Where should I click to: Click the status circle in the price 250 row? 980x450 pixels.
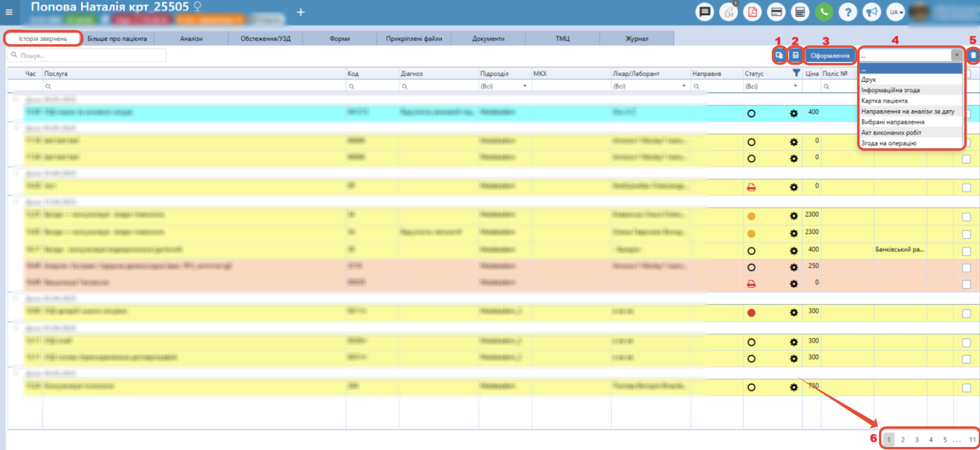click(x=751, y=267)
